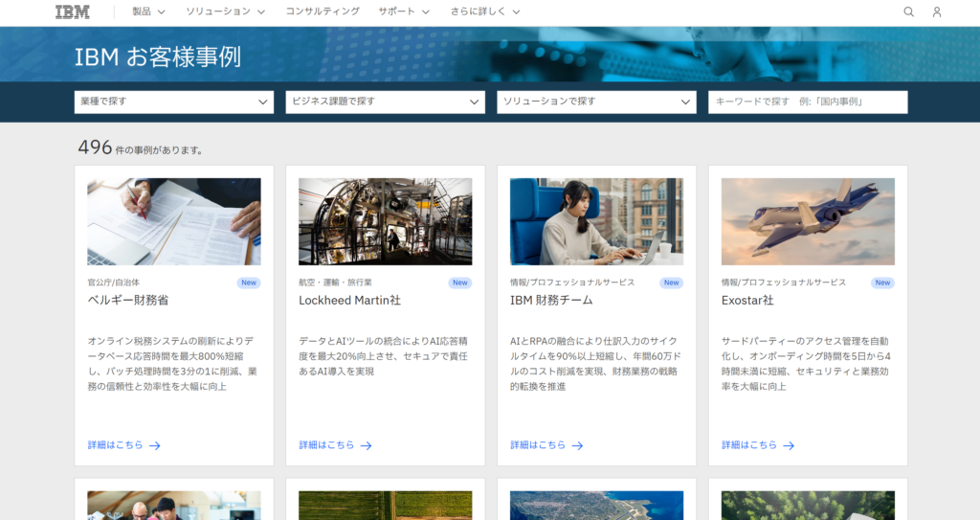This screenshot has width=980, height=520.
Task: Click the keyword search input field
Action: pyautogui.click(x=808, y=102)
